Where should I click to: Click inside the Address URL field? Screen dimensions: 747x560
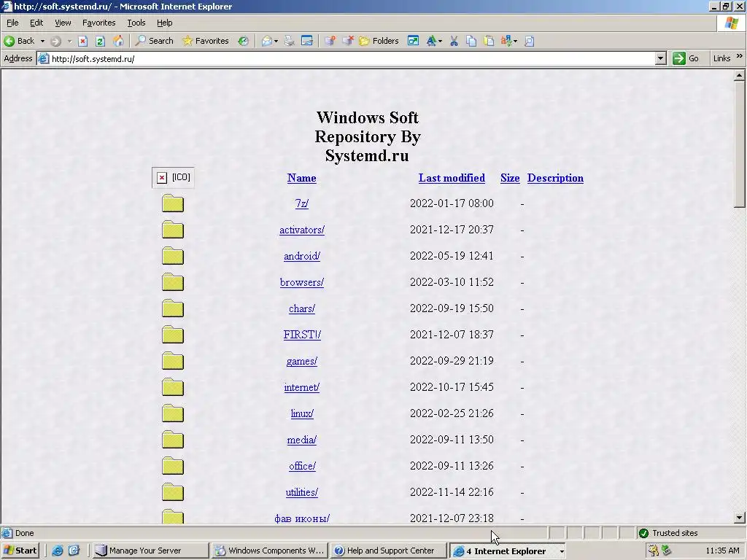click(352, 58)
